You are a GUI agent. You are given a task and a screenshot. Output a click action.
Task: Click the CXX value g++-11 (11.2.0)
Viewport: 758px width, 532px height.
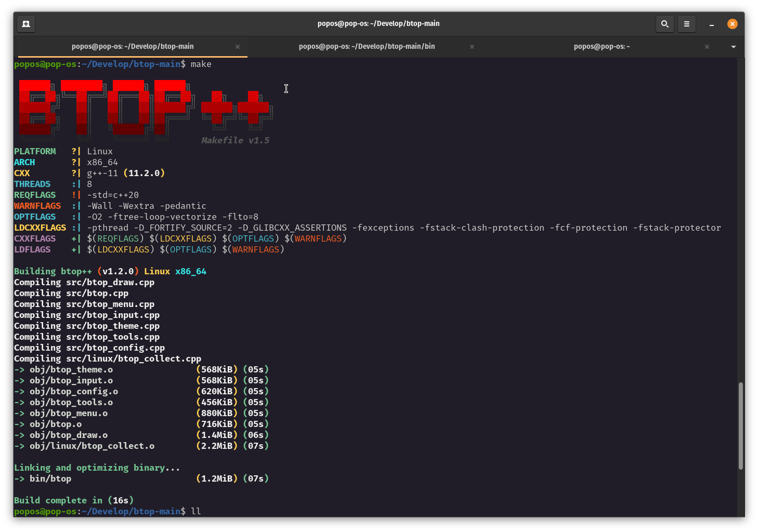point(126,173)
